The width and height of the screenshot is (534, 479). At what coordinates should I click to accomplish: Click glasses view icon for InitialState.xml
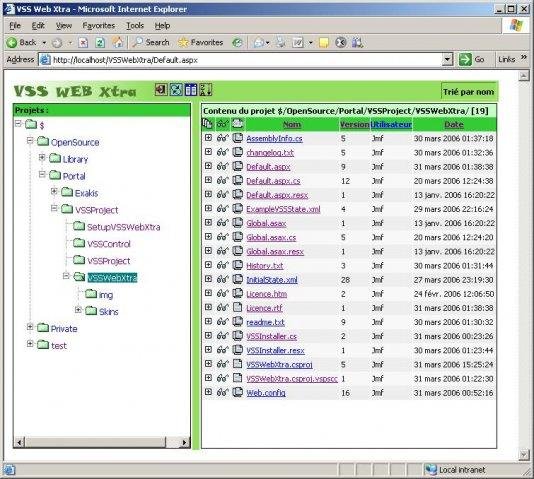[222, 280]
